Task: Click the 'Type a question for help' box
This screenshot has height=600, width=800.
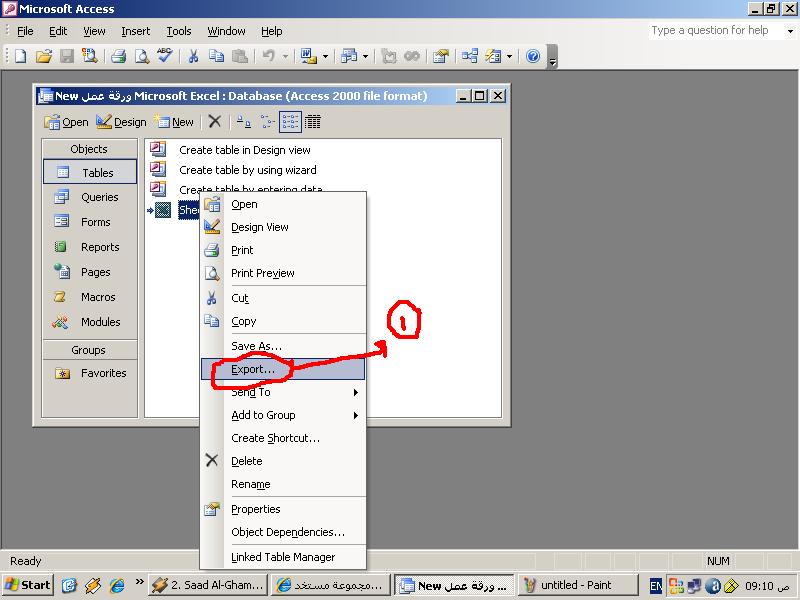Action: (718, 30)
